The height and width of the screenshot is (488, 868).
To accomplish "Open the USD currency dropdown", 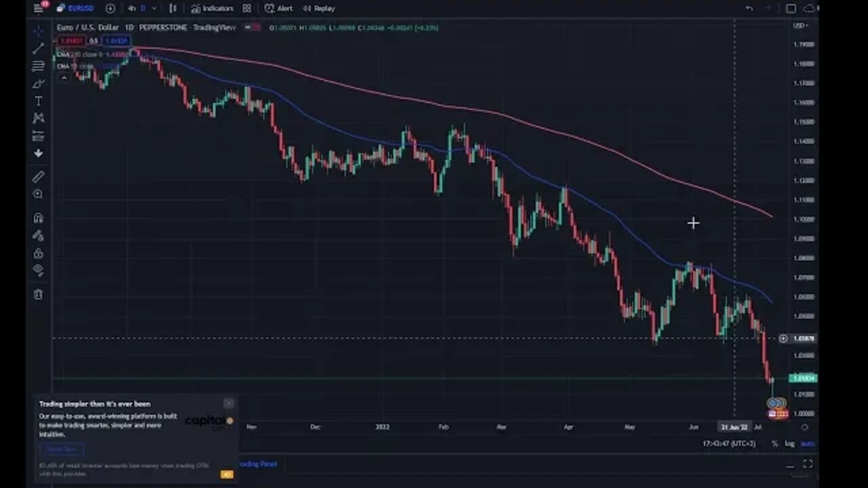I will click(800, 26).
